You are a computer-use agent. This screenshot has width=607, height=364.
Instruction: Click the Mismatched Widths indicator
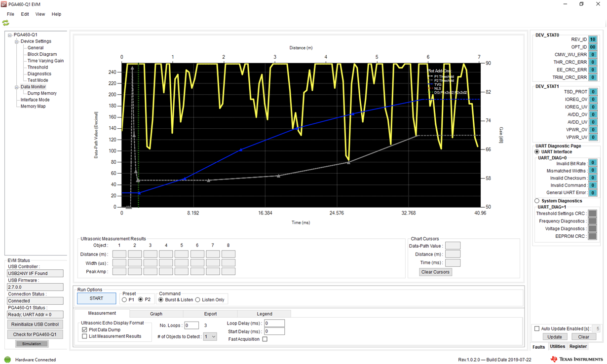pyautogui.click(x=593, y=171)
